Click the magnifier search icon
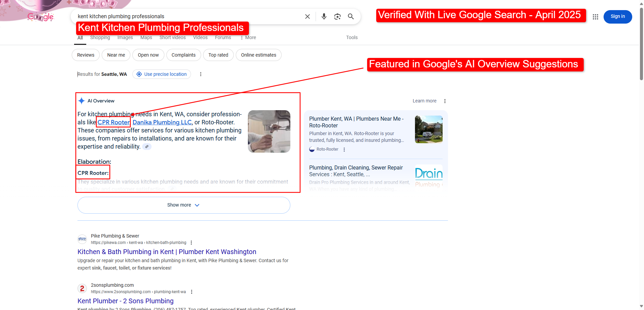The width and height of the screenshot is (644, 310). point(351,17)
